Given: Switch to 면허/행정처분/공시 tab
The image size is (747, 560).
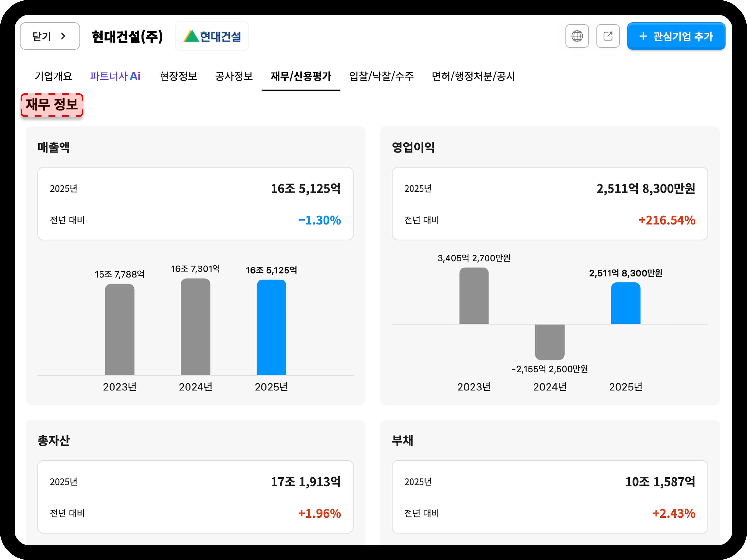Looking at the screenshot, I should pos(473,76).
